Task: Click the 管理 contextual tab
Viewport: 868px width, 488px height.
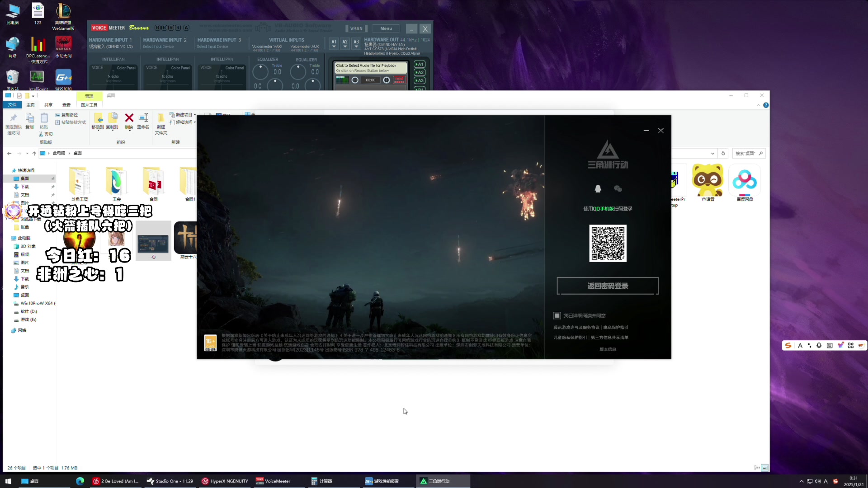Action: (x=89, y=96)
